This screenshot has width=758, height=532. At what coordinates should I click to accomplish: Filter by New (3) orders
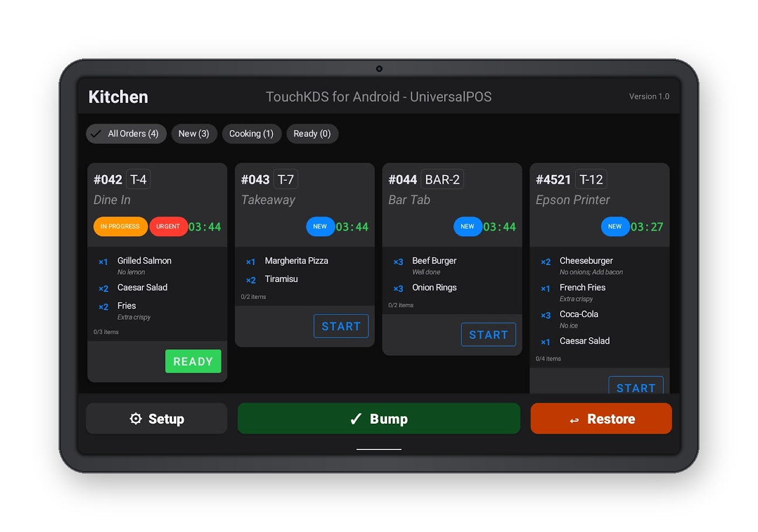click(x=194, y=134)
